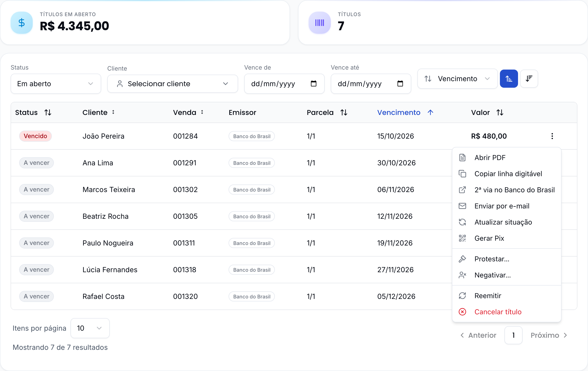Change the items per page dropdown showing 10
Viewport: 588px width, 371px height.
[90, 328]
